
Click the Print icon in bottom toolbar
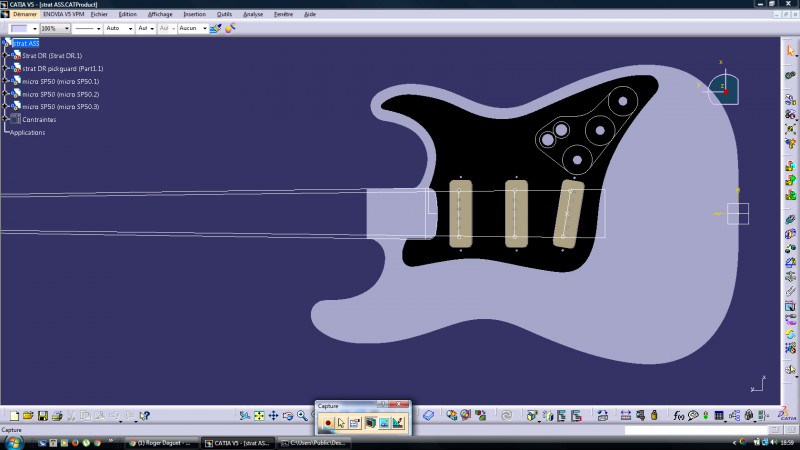point(57,415)
